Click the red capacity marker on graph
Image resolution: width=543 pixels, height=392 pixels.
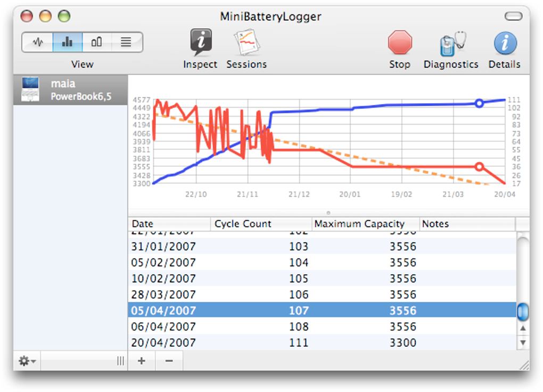(x=479, y=167)
